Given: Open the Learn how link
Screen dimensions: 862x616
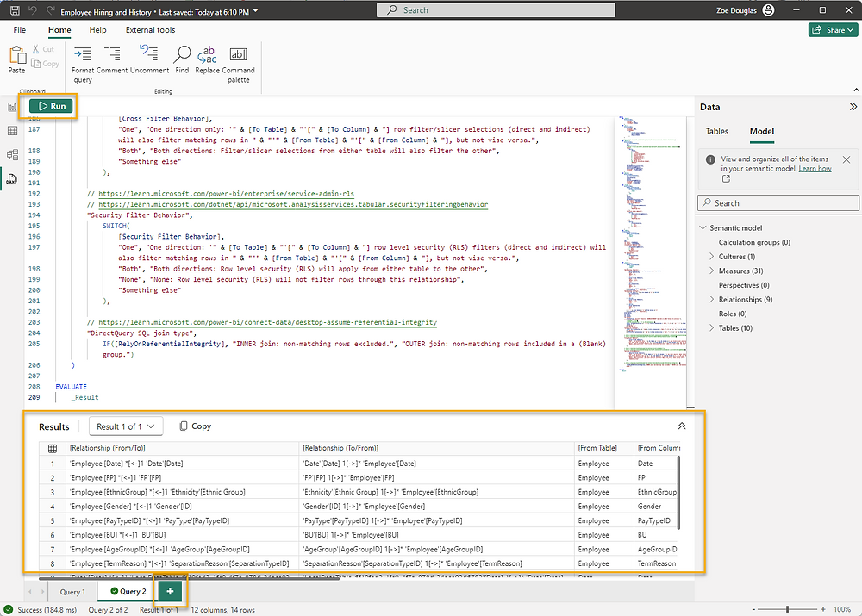Looking at the screenshot, I should [x=815, y=169].
